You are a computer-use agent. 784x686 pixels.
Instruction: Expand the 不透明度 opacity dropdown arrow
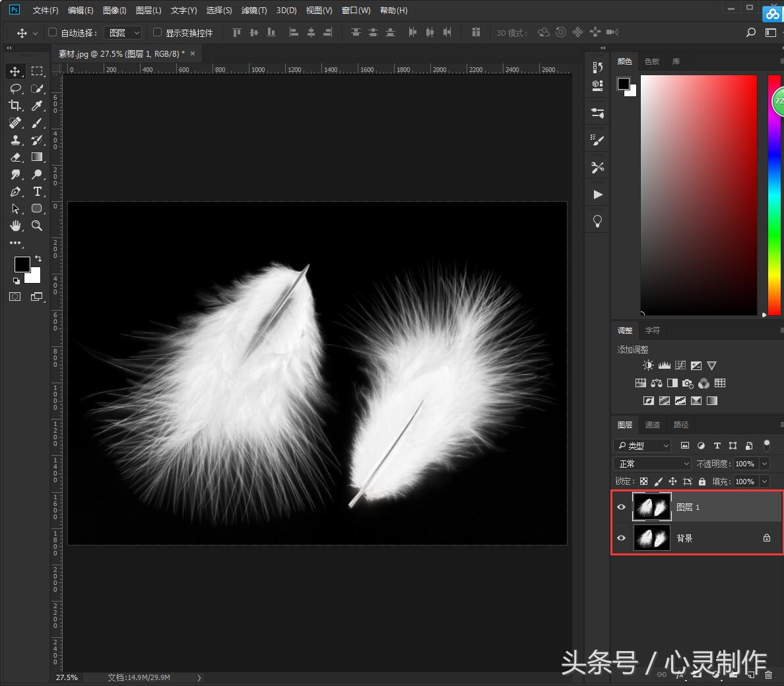pos(765,464)
